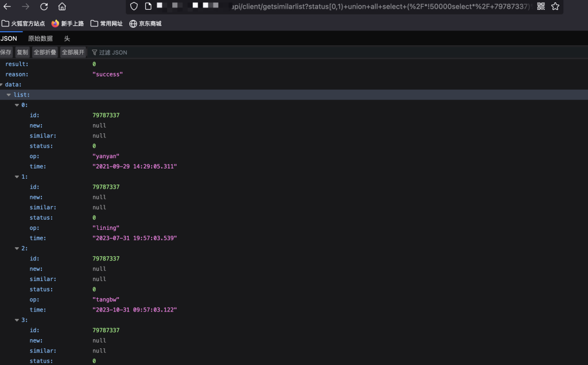Go back to the previous page
The image size is (588, 365).
pos(7,6)
